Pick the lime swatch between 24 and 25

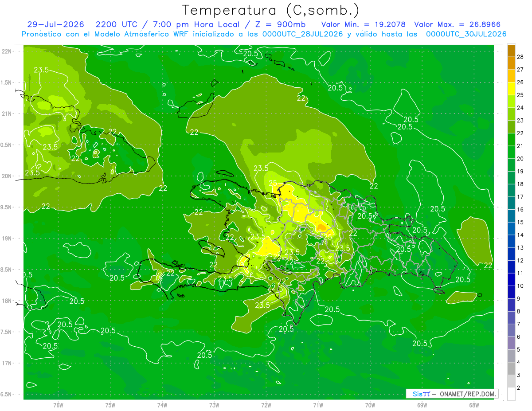point(511,101)
